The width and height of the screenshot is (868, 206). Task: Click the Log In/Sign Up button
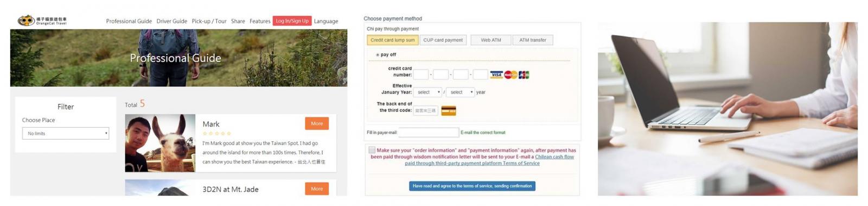pyautogui.click(x=292, y=21)
